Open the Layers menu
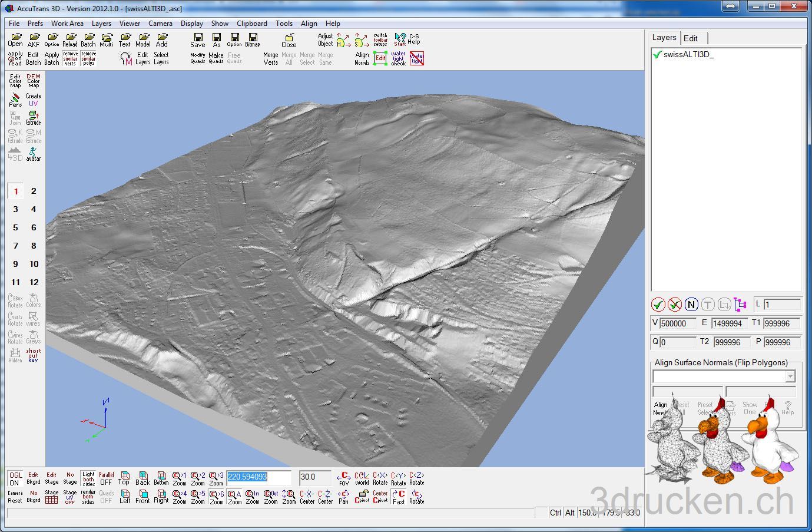Image resolution: width=812 pixels, height=532 pixels. tap(101, 24)
